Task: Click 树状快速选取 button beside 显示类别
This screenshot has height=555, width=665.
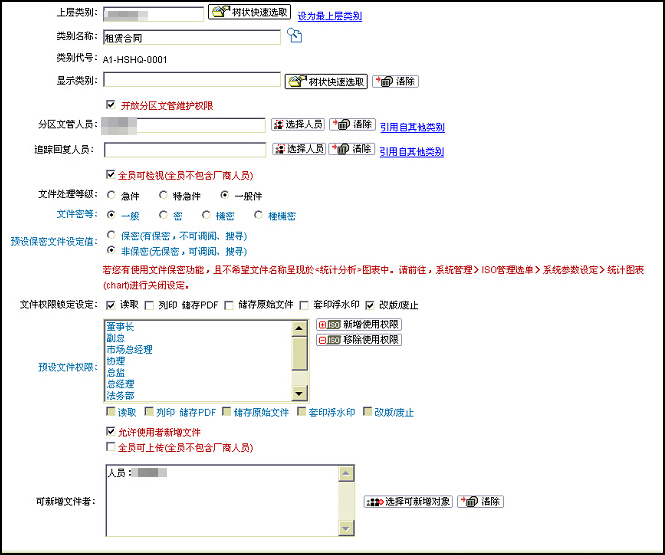Action: coord(326,81)
